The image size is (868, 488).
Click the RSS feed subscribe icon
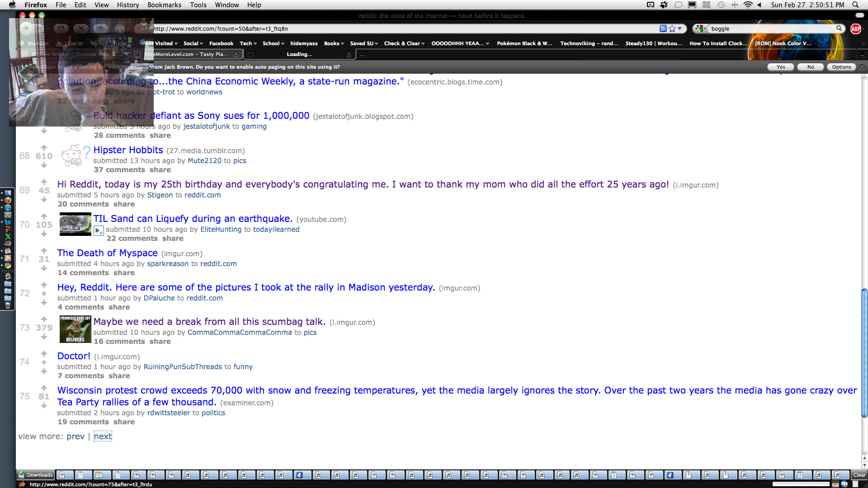pos(663,28)
